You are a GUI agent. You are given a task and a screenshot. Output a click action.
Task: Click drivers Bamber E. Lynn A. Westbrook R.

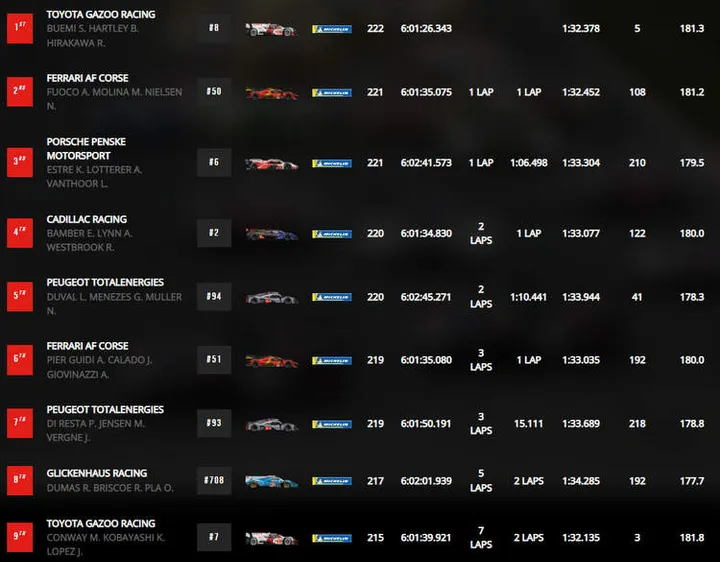tap(89, 240)
